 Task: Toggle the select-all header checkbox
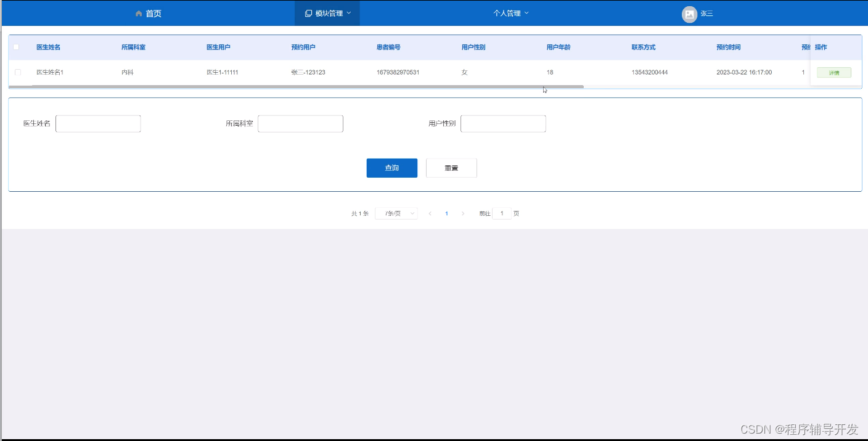[17, 47]
